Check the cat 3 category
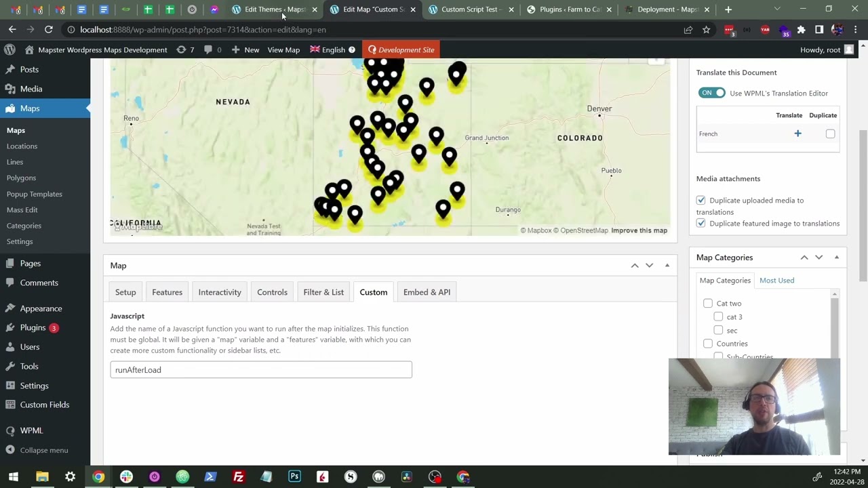 pos(718,317)
